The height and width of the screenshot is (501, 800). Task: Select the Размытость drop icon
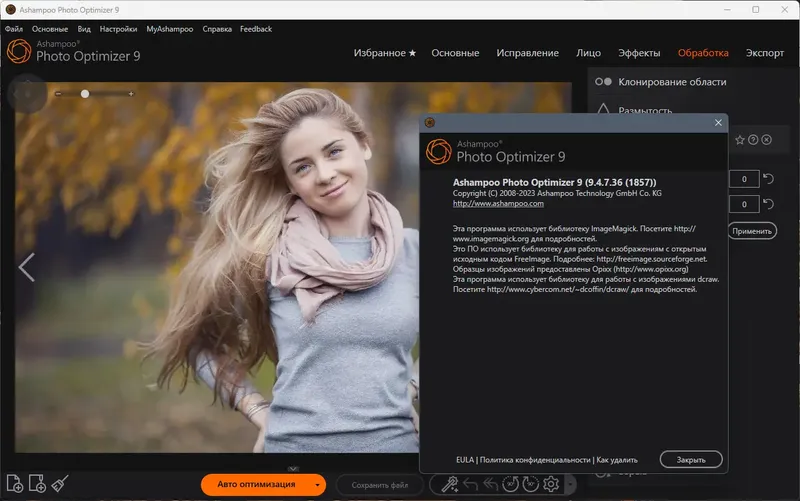603,109
